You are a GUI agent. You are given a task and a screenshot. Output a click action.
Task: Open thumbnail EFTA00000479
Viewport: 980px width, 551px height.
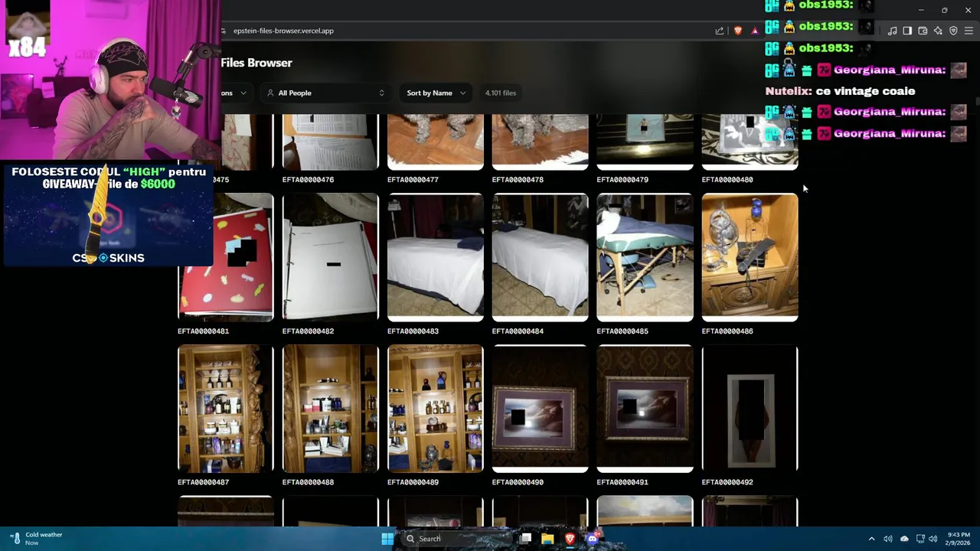(645, 142)
